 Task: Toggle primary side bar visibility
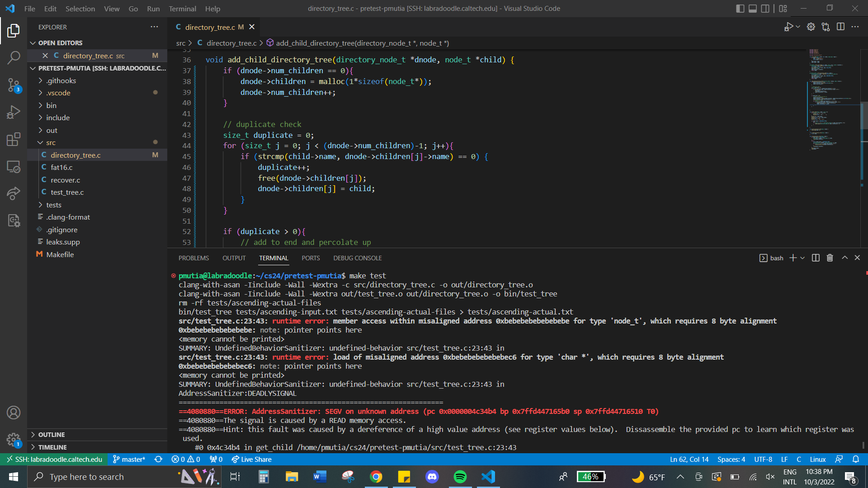tap(740, 9)
